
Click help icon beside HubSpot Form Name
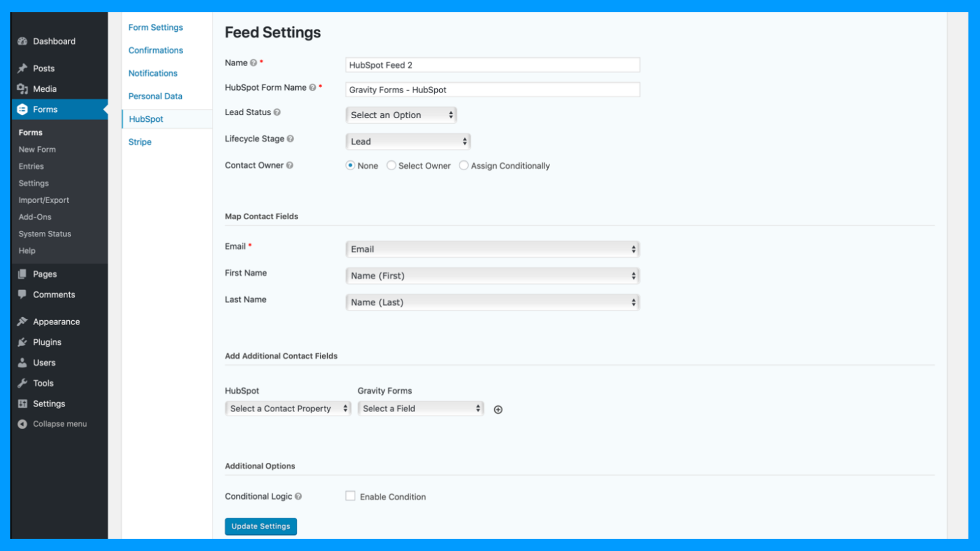[x=312, y=88]
